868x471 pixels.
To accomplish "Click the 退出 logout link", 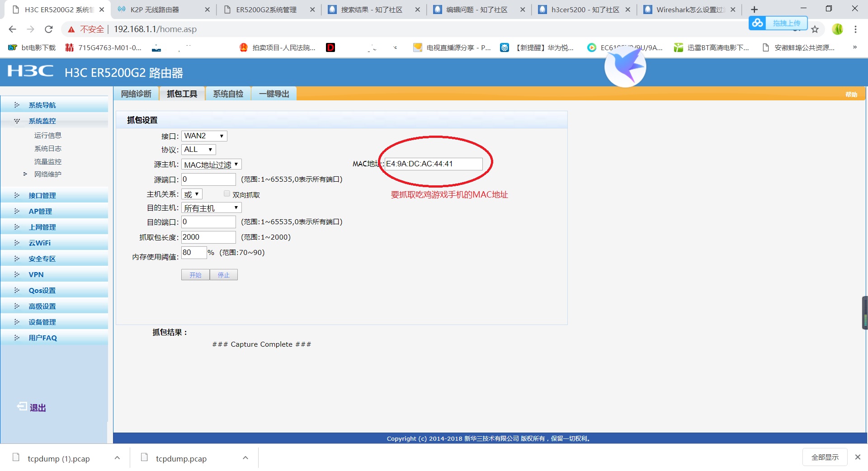I will tap(32, 407).
